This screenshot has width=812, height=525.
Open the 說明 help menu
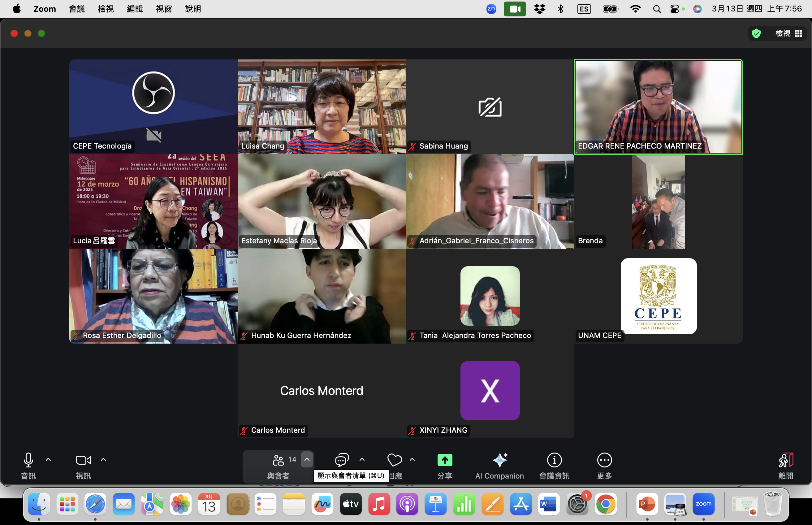193,9
